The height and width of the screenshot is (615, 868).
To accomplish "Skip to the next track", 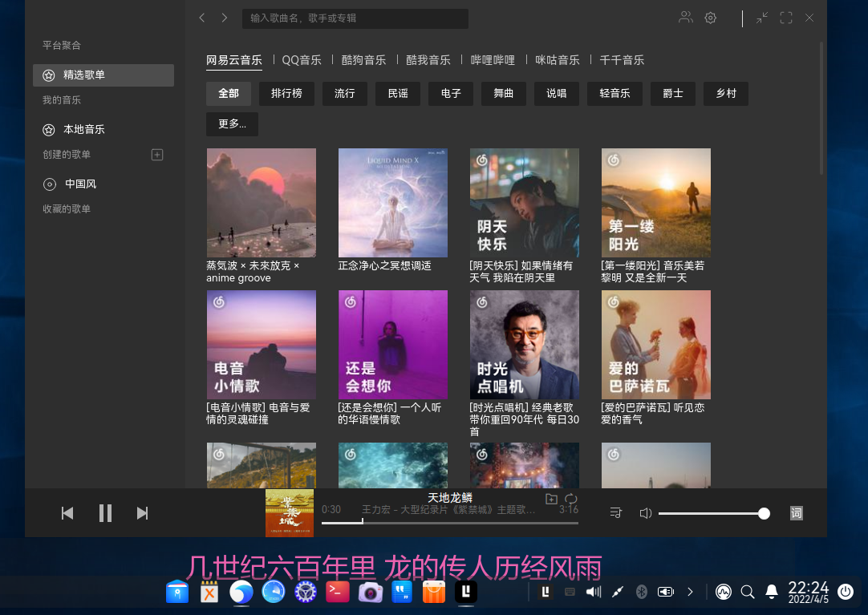I will (x=143, y=513).
